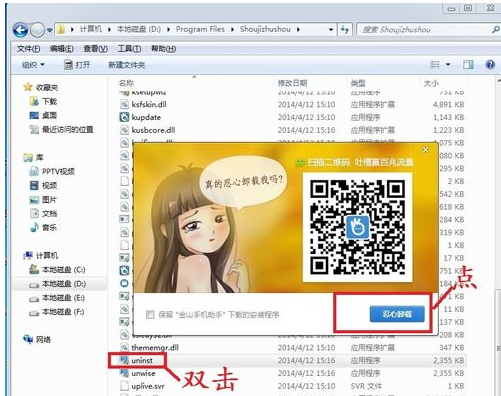Click the 忍心卸载 button
This screenshot has width=501, height=396.
pyautogui.click(x=397, y=314)
